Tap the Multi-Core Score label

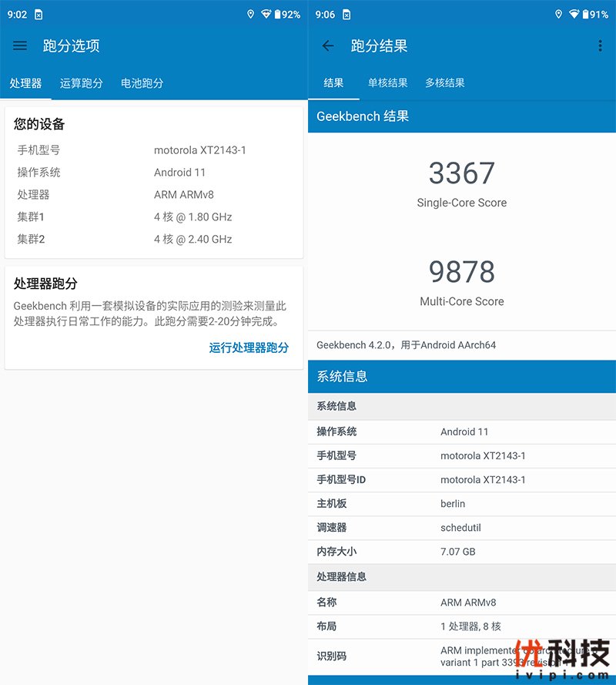pos(462,301)
